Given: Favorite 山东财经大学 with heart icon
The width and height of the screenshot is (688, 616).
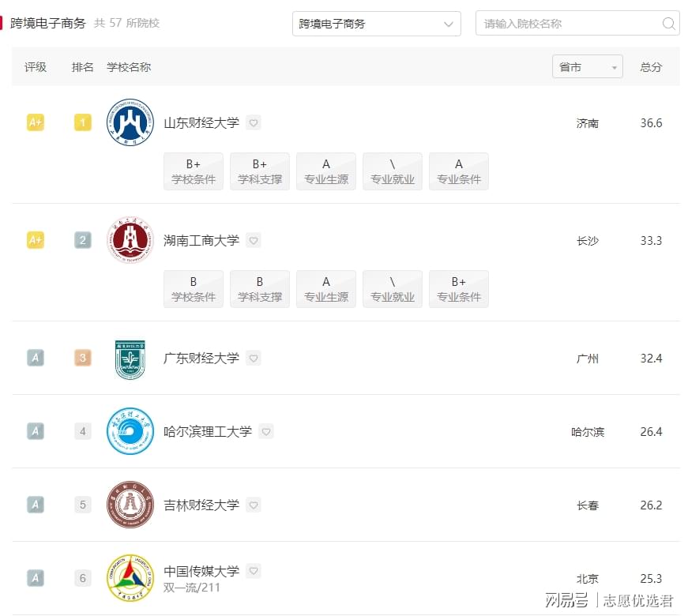Looking at the screenshot, I should tap(254, 122).
